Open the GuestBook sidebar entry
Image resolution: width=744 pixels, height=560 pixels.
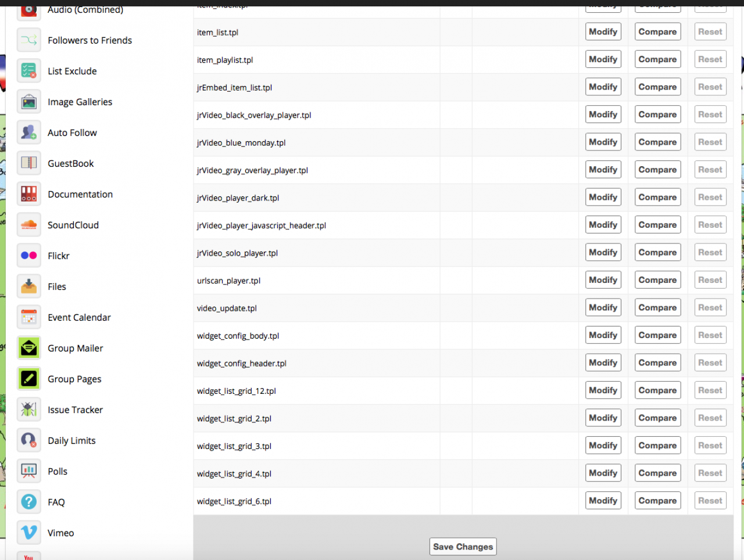(70, 163)
